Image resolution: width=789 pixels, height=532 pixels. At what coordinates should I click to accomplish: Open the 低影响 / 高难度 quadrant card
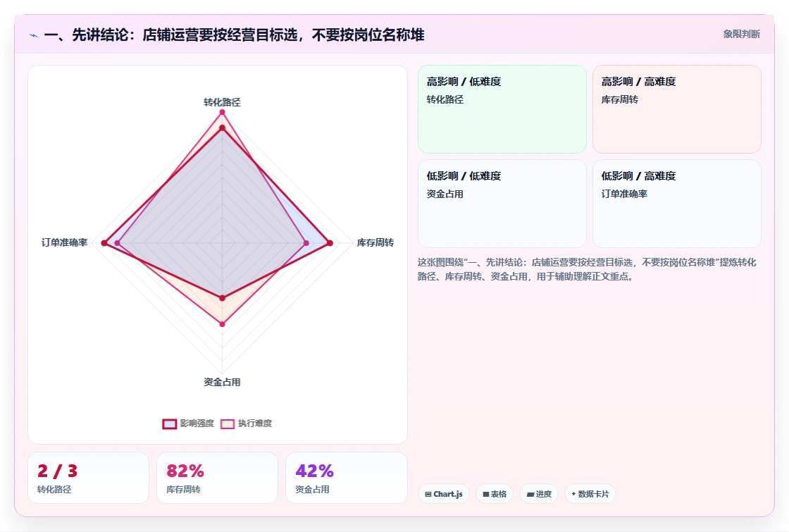tap(677, 204)
